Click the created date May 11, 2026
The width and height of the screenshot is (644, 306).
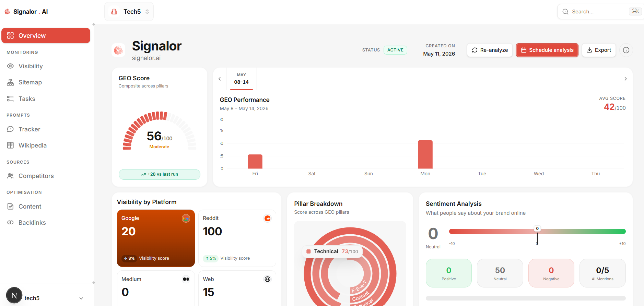click(x=439, y=54)
